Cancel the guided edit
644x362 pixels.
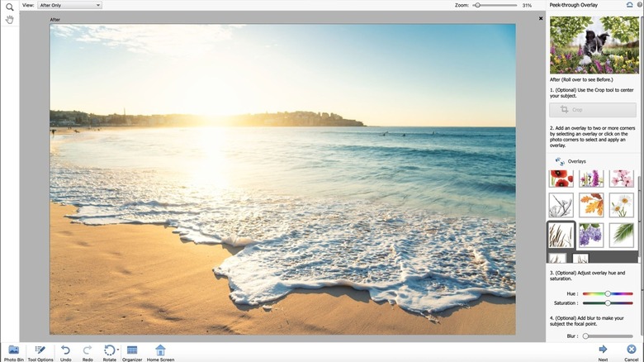[x=632, y=350]
